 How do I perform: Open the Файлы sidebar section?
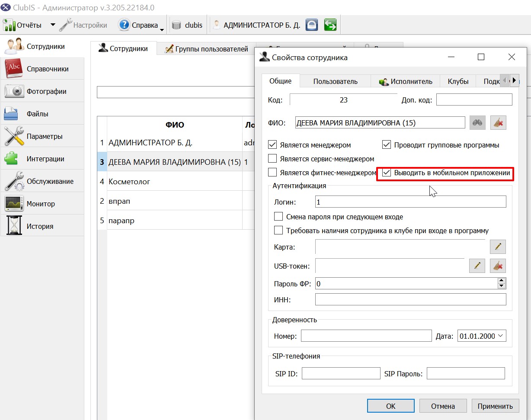pos(42,114)
